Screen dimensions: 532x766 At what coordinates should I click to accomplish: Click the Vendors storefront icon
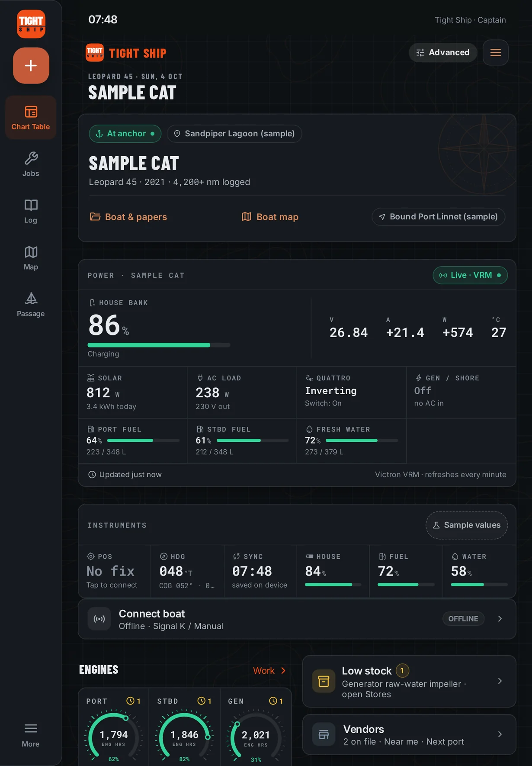[x=324, y=734]
